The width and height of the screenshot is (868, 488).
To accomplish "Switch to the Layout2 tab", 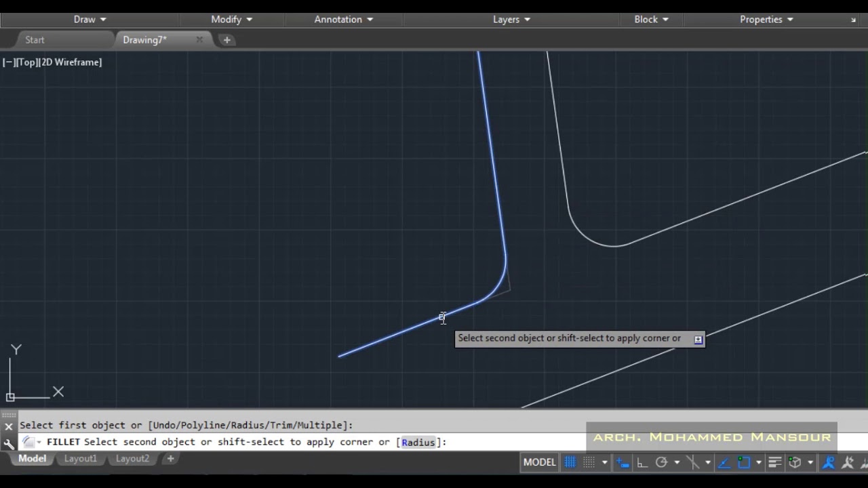I will [x=132, y=459].
